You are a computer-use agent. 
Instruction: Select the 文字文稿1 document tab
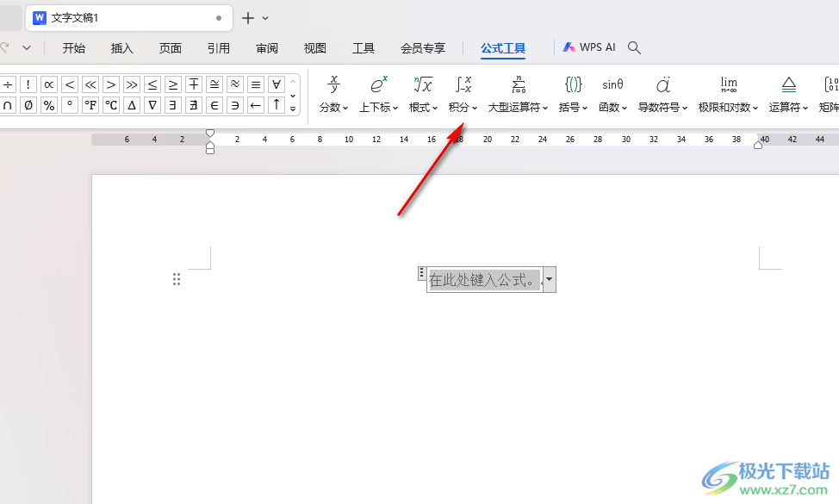click(129, 17)
